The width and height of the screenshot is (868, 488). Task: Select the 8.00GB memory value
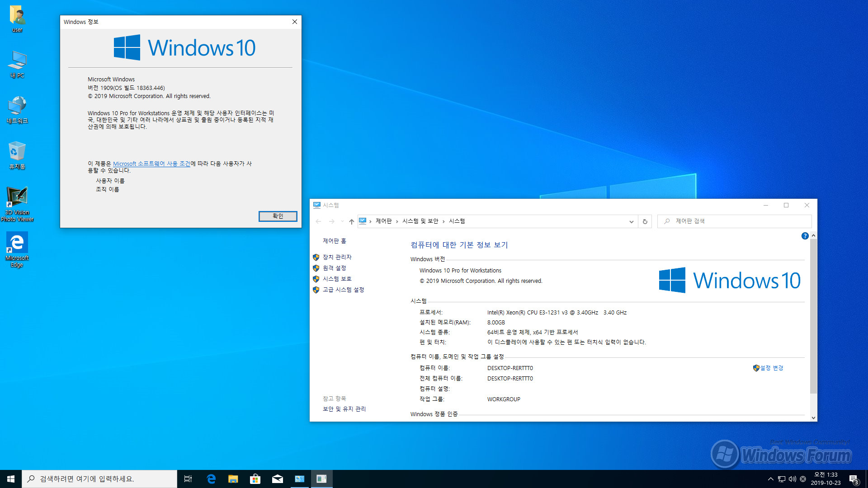coord(496,323)
